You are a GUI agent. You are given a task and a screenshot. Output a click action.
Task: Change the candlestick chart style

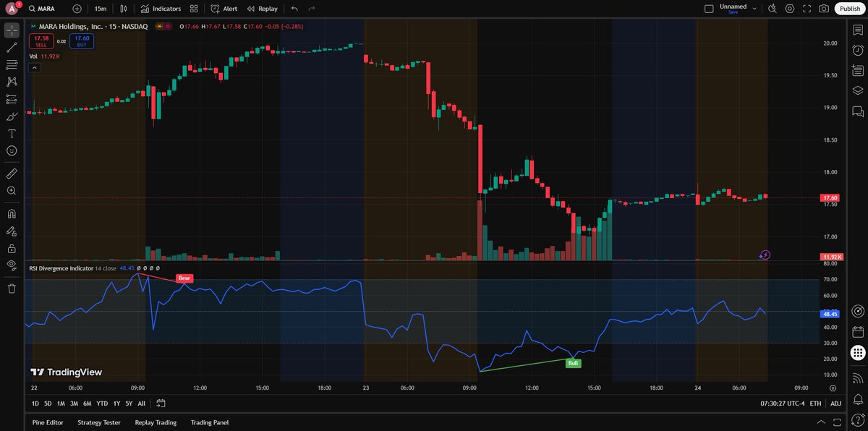[124, 9]
